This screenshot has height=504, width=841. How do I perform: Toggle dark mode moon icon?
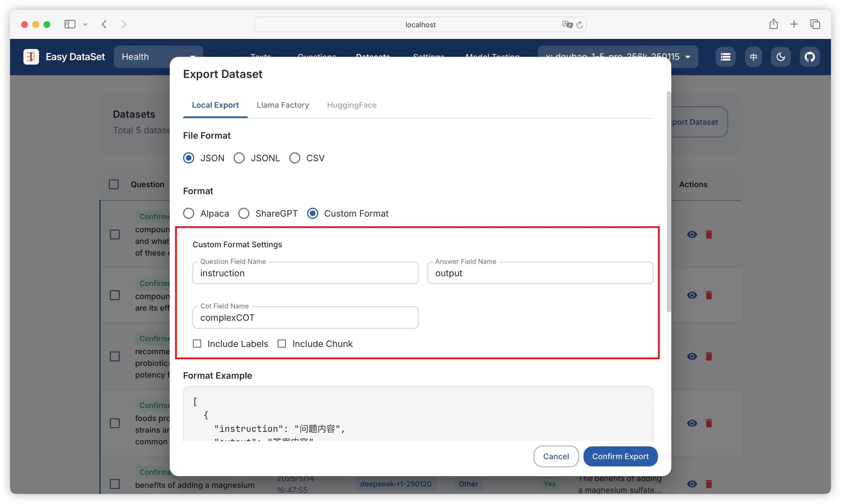tap(780, 57)
